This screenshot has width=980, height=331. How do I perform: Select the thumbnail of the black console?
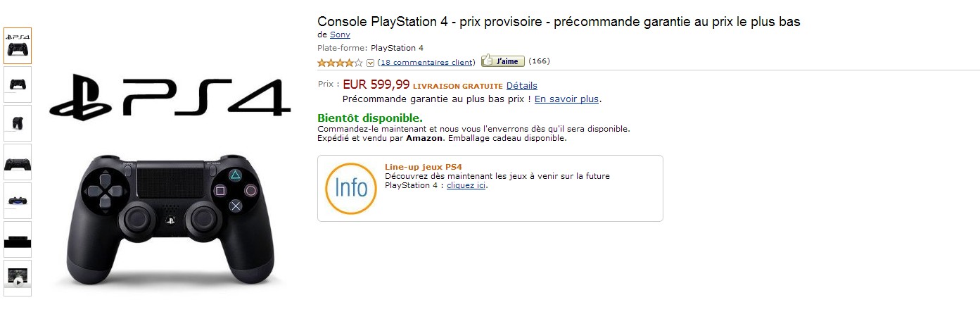pyautogui.click(x=18, y=239)
